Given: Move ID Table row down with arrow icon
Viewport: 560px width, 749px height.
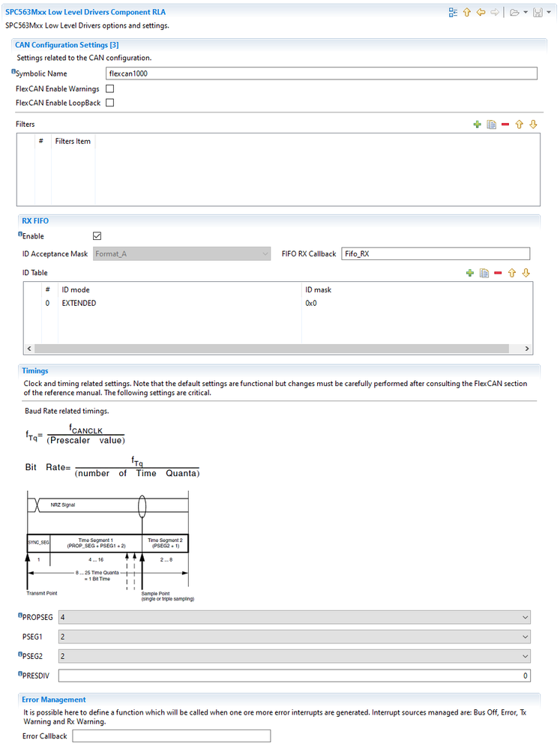Looking at the screenshot, I should [x=526, y=273].
